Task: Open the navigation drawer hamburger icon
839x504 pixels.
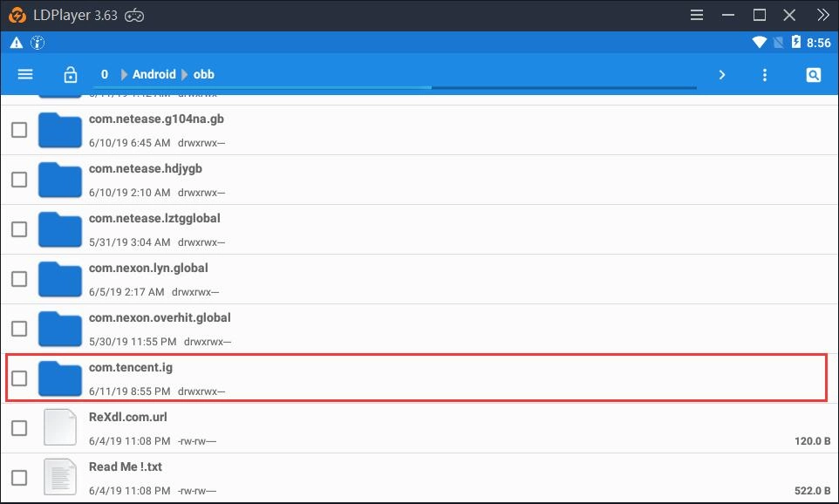Action: click(x=25, y=74)
